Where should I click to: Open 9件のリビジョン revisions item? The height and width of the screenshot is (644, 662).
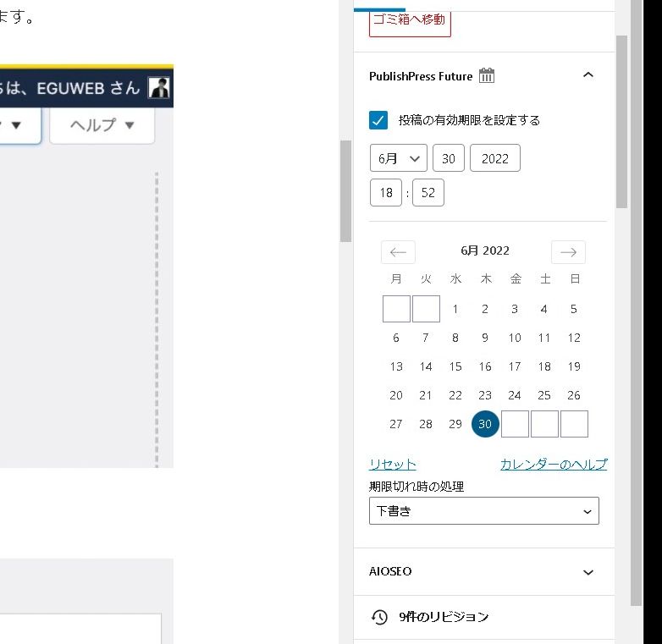coord(444,617)
